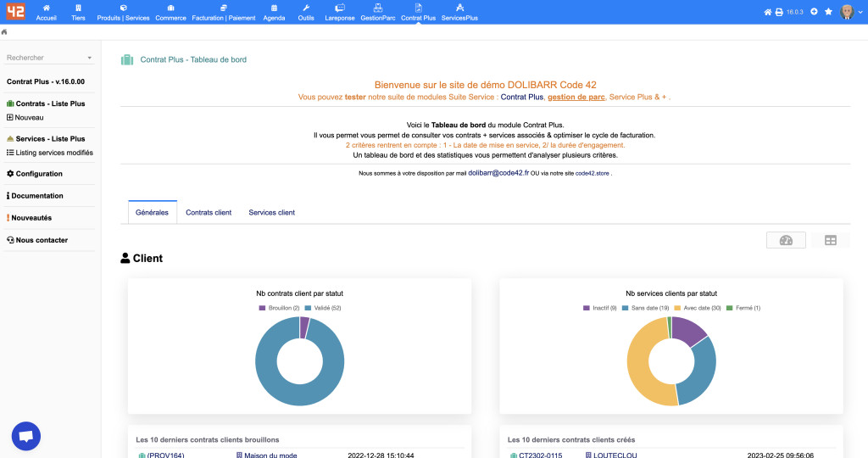
Task: Open the Outils wrench menu
Action: click(x=305, y=12)
